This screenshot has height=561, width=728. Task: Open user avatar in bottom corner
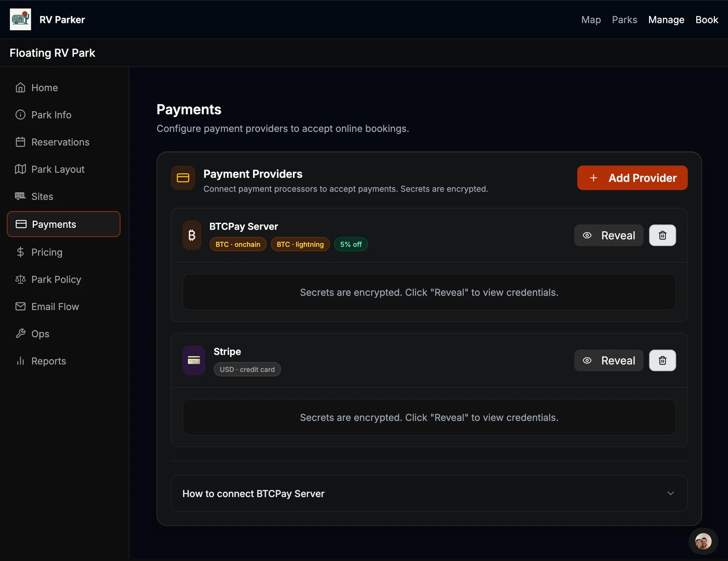click(703, 542)
